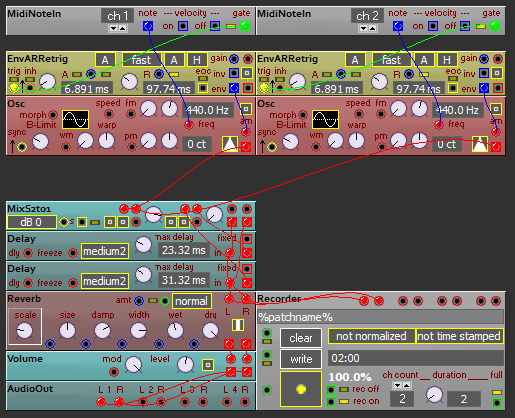Viewport: 515px width, 418px height.
Task: Click the note output connector on ch 2 MidiNoteIn
Action: [398, 26]
